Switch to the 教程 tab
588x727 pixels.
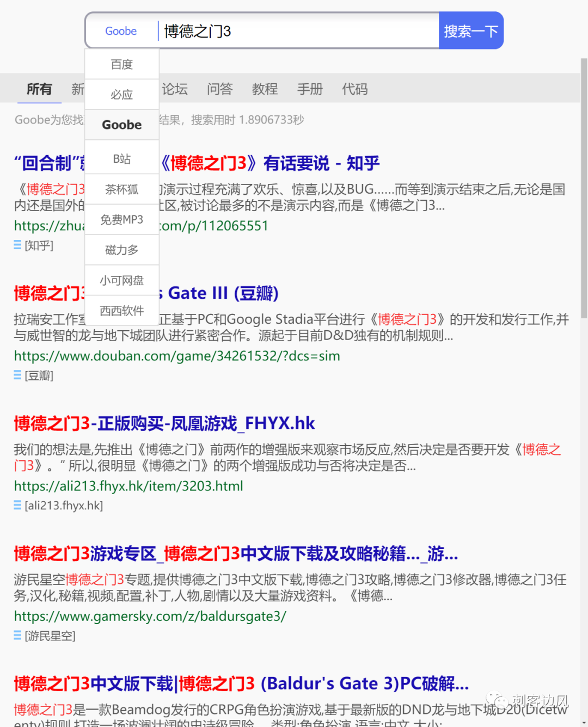coord(265,89)
